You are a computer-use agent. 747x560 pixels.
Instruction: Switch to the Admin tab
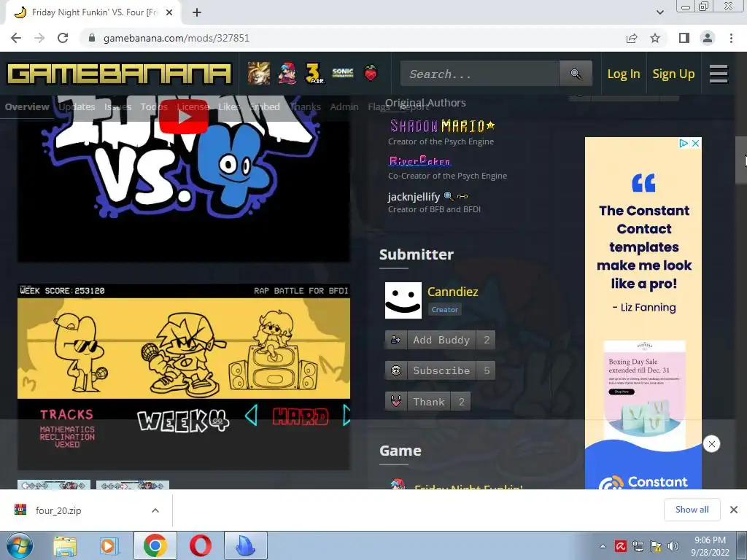coord(344,106)
